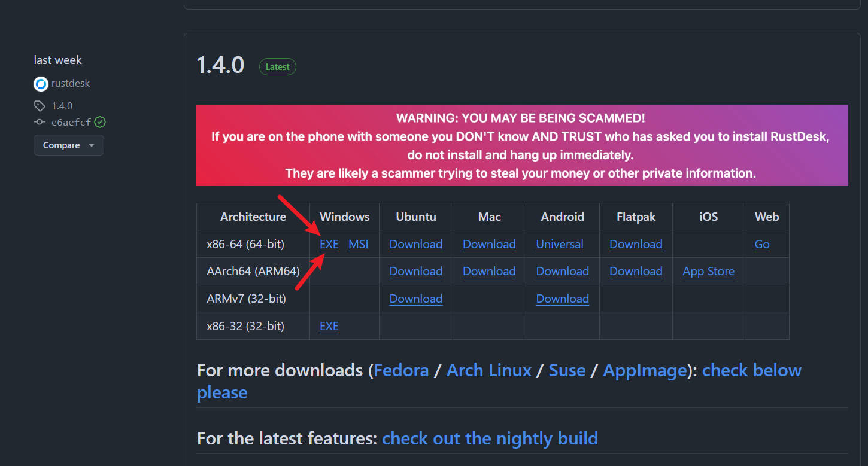Open the Compare dropdown
The width and height of the screenshot is (868, 466).
pos(69,145)
